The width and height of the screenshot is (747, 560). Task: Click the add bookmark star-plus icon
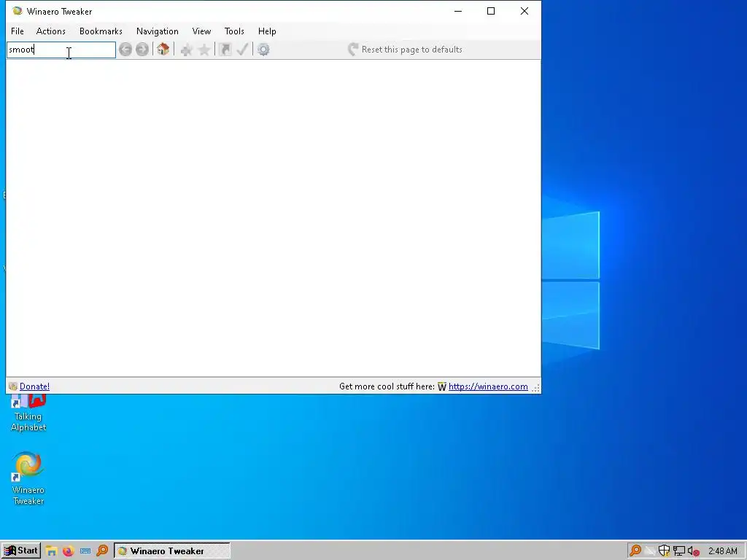pos(186,50)
